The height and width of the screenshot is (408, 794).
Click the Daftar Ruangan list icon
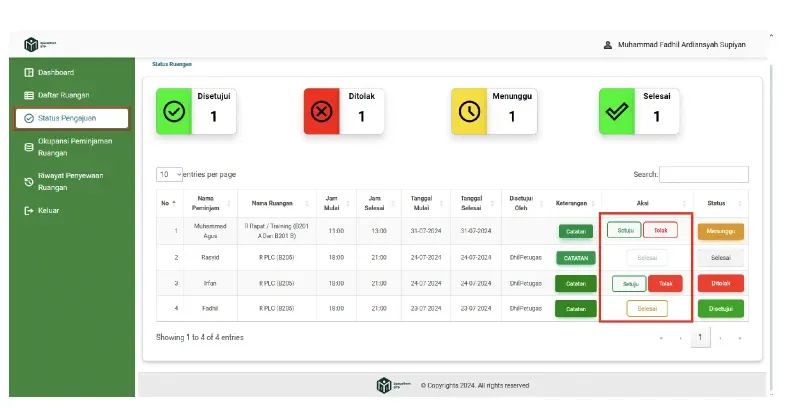[29, 95]
